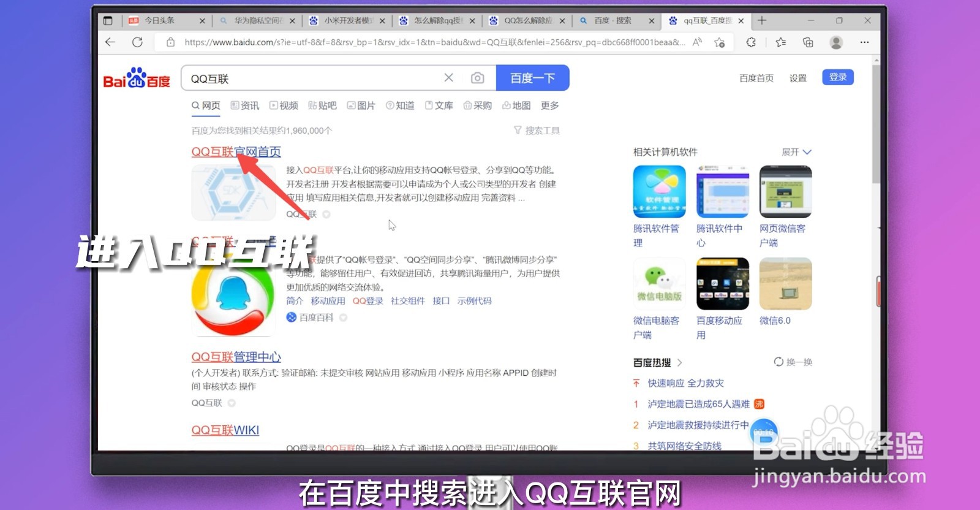Add this page to favorites star
Image resolution: width=980 pixels, height=510 pixels.
tap(720, 42)
